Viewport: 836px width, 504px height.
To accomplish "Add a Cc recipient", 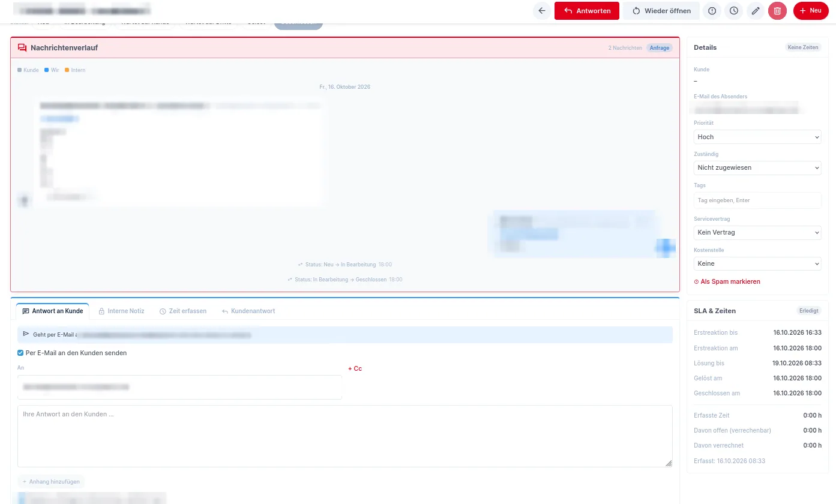I will pos(355,368).
